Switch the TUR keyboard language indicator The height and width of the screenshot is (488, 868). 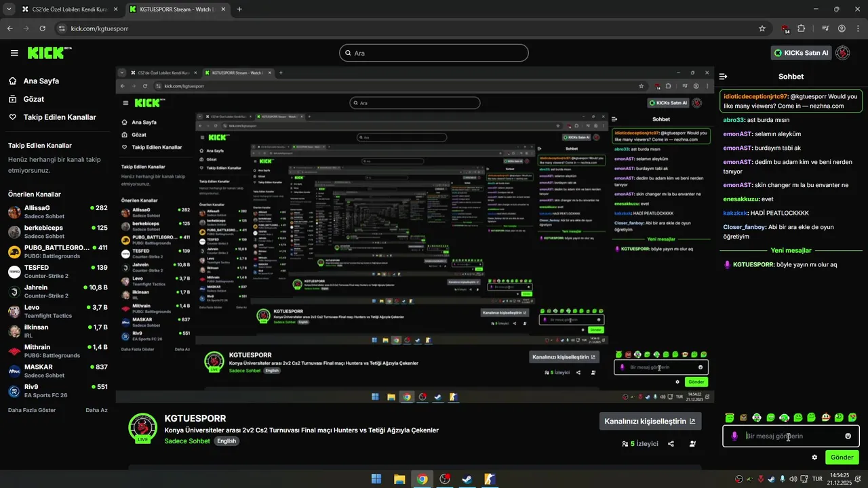coord(817,479)
